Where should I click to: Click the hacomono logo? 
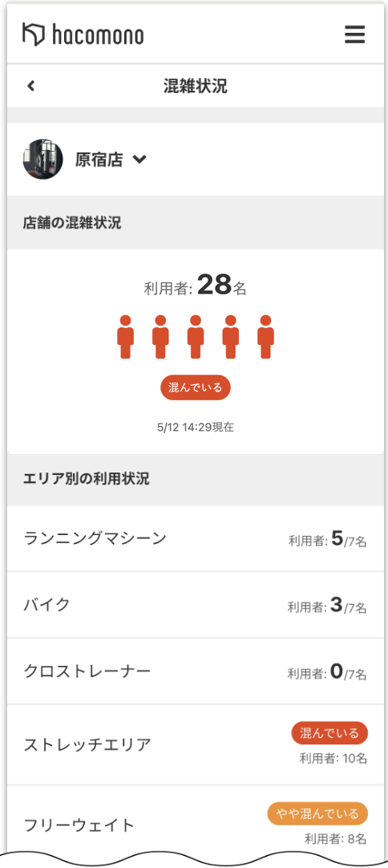click(x=83, y=34)
